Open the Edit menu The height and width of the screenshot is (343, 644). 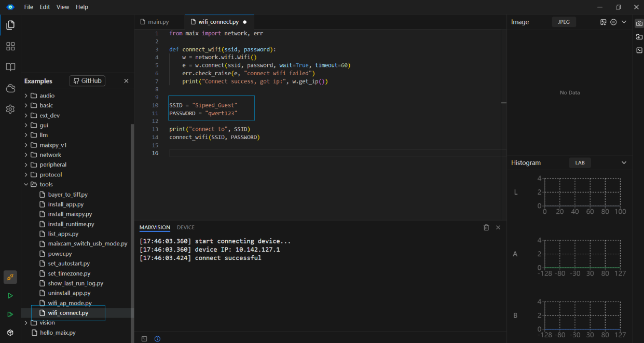tap(45, 7)
